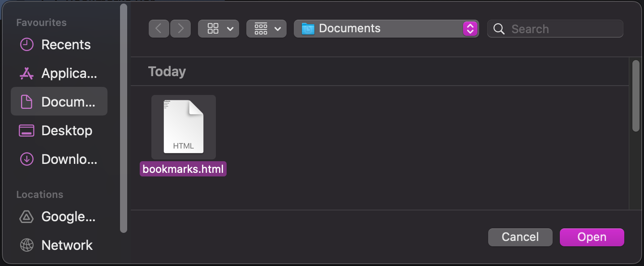Open Network under Locations
This screenshot has height=266, width=644.
pyautogui.click(x=59, y=245)
